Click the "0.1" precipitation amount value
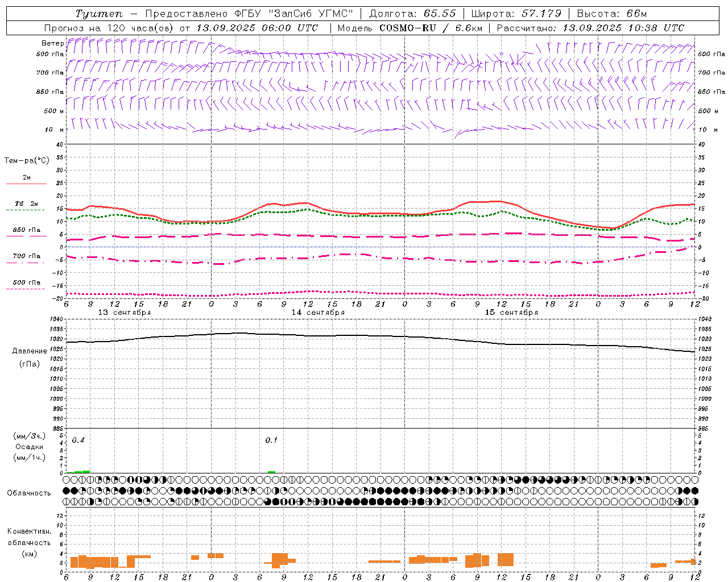The image size is (728, 582). (x=272, y=440)
